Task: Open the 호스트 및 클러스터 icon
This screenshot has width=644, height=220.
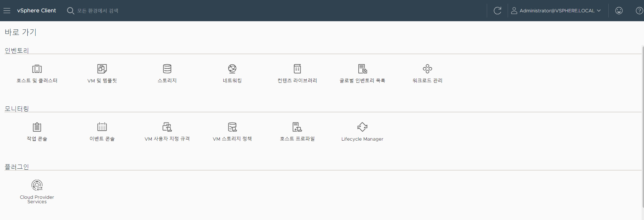Action: click(37, 69)
